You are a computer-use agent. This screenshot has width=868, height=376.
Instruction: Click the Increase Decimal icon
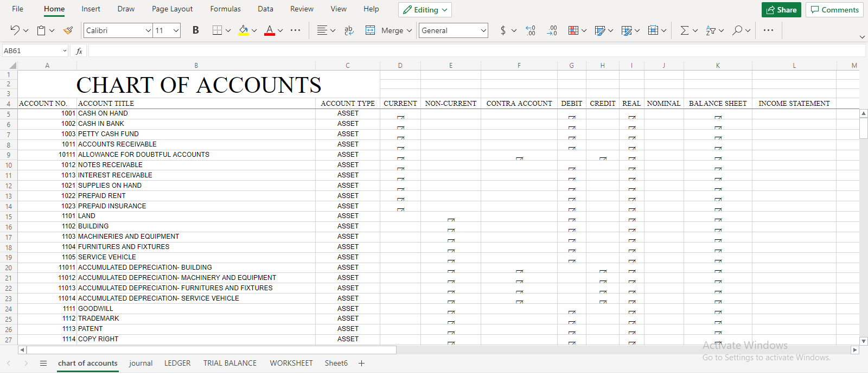531,30
